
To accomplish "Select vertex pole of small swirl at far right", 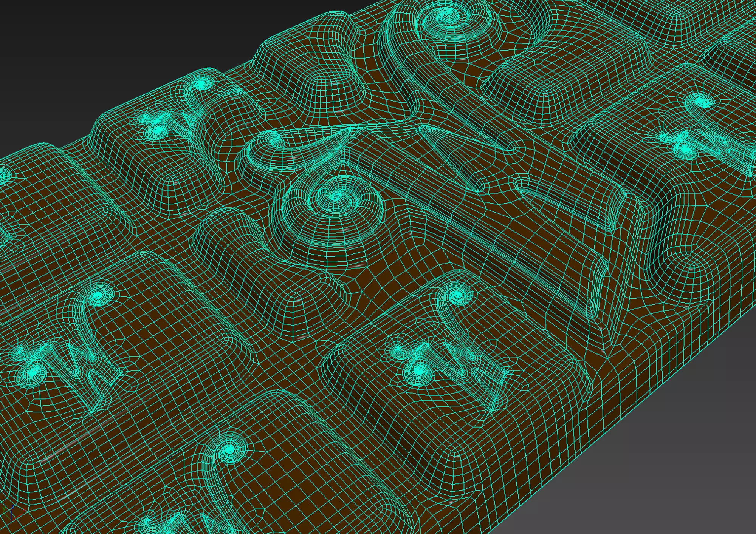I will click(x=699, y=101).
